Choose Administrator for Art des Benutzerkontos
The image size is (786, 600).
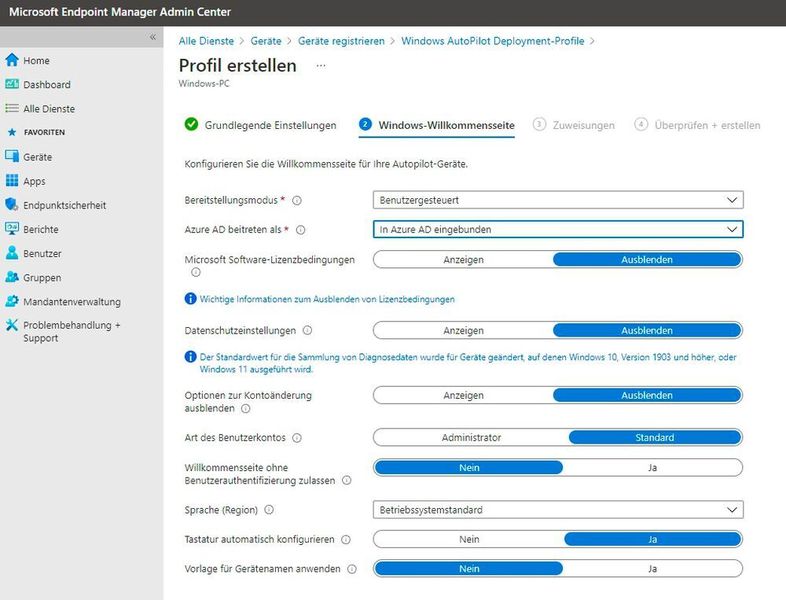click(x=471, y=438)
